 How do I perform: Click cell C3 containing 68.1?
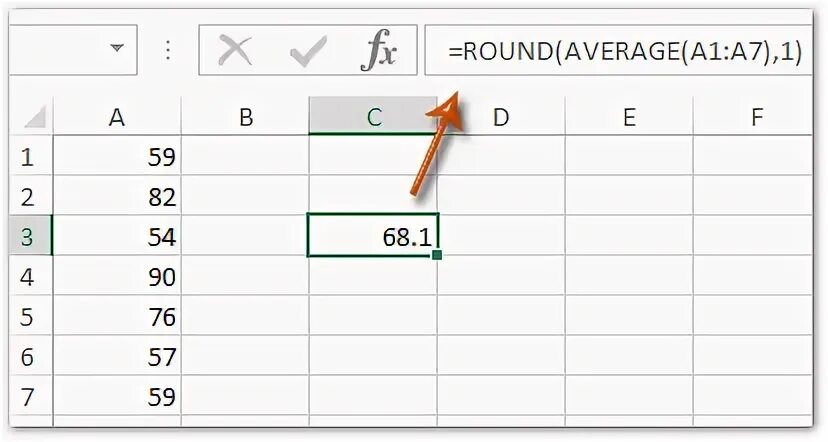pos(374,237)
